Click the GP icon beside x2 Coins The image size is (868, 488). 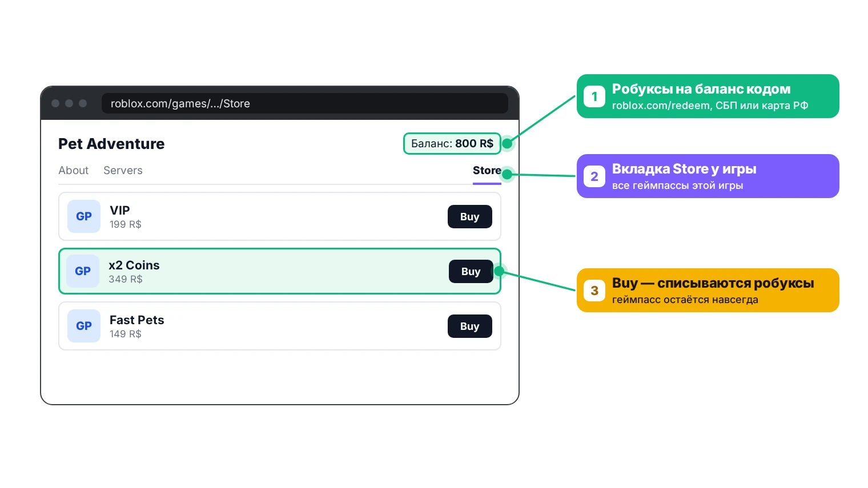[x=83, y=271]
